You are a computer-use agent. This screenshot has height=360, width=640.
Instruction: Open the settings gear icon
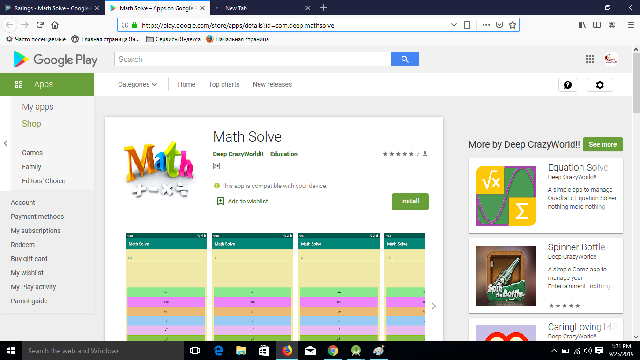coord(600,85)
